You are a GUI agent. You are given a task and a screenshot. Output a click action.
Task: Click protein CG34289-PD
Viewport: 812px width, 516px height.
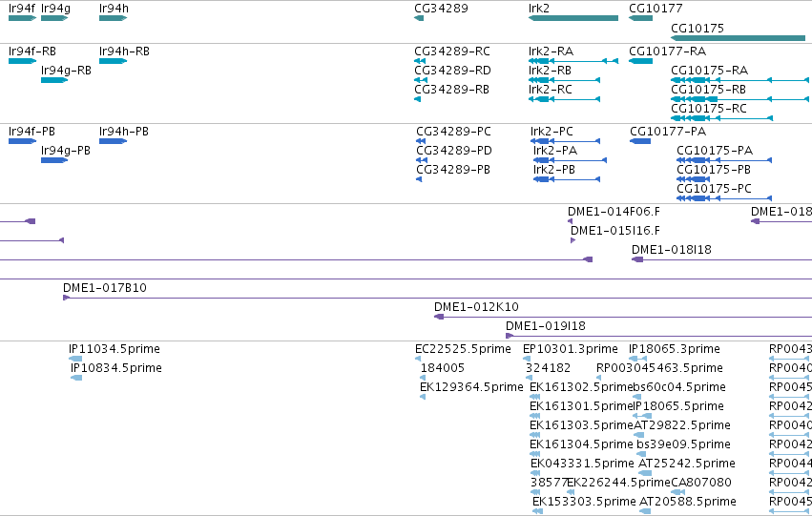pos(422,160)
